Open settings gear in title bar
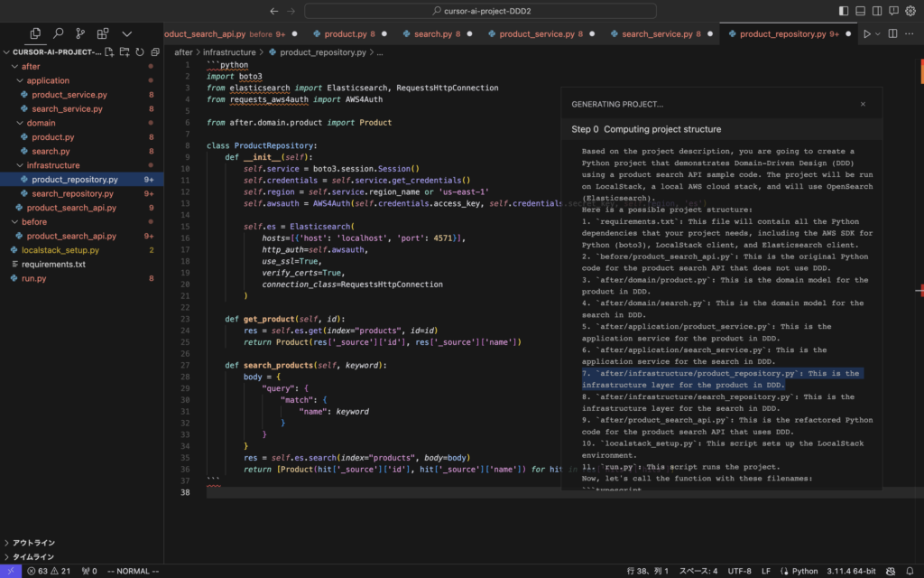The width and height of the screenshot is (924, 578). (910, 11)
